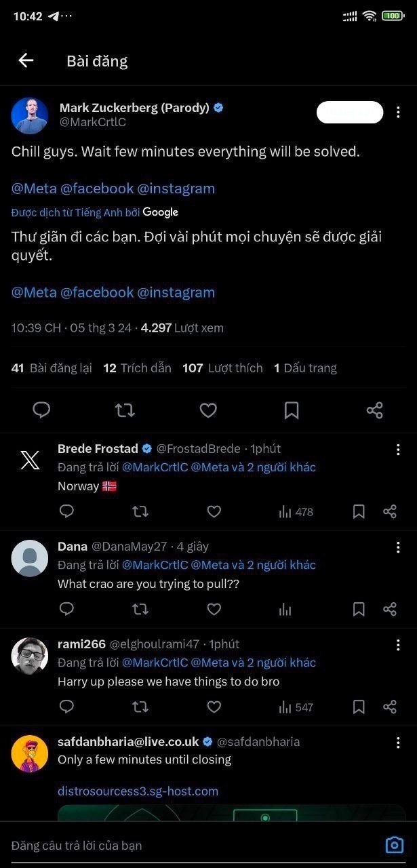This screenshot has width=417, height=868.
Task: Repost Mark Zuckerberg's main post
Action: [125, 410]
